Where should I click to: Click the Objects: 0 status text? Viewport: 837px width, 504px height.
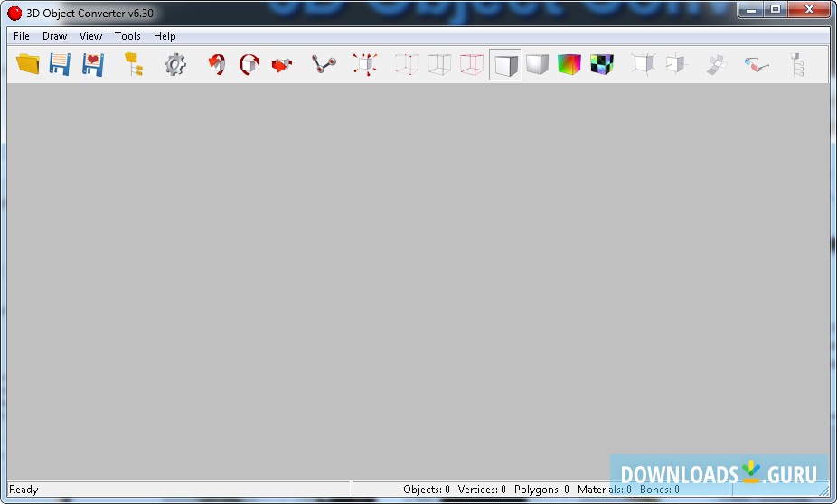(x=426, y=489)
